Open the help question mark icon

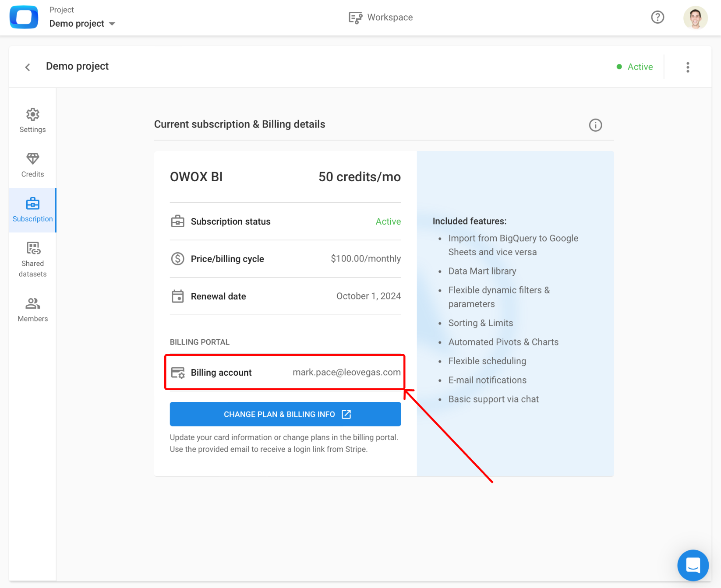coord(657,18)
